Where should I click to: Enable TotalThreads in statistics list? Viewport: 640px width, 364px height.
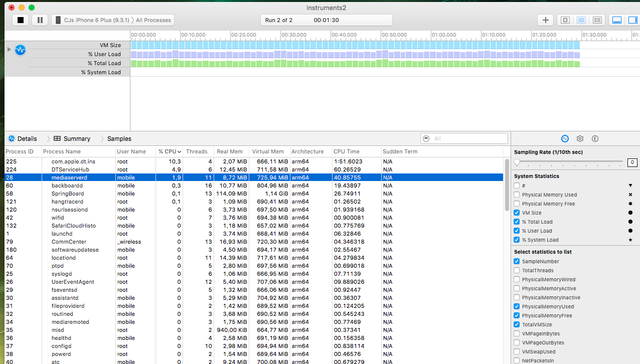click(517, 270)
